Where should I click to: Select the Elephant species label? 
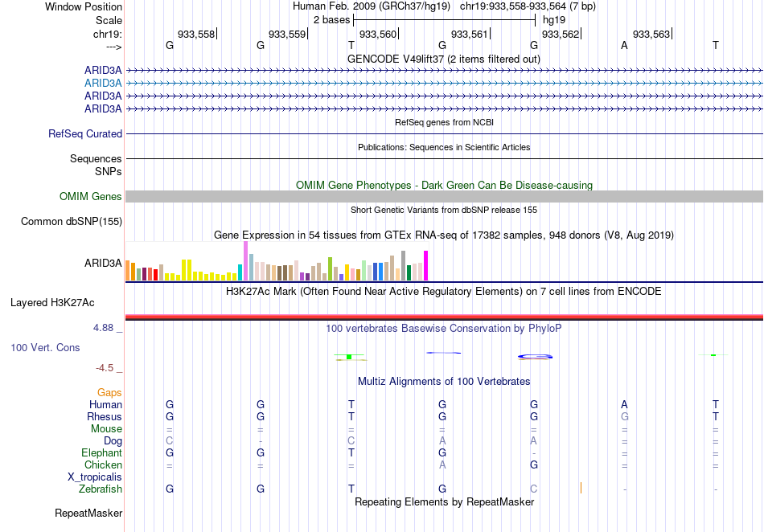click(x=101, y=453)
